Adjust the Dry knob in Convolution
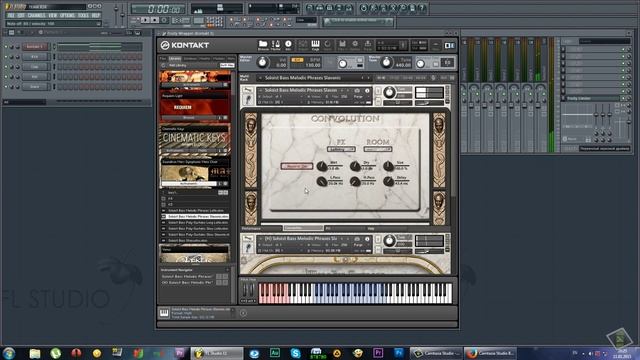 (x=355, y=166)
